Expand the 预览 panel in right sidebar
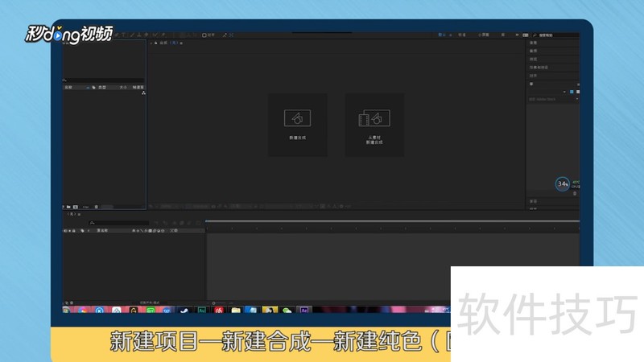 [533, 59]
